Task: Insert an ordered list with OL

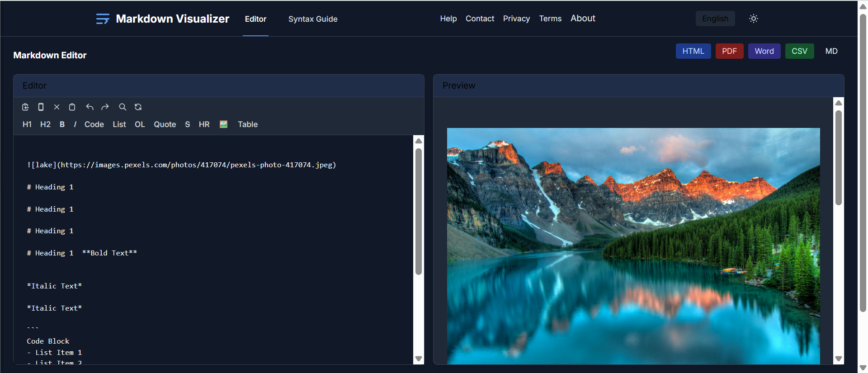Action: click(140, 124)
